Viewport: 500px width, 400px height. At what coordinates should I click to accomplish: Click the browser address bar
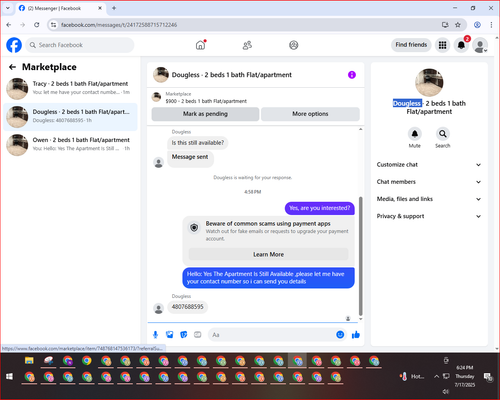point(248,25)
